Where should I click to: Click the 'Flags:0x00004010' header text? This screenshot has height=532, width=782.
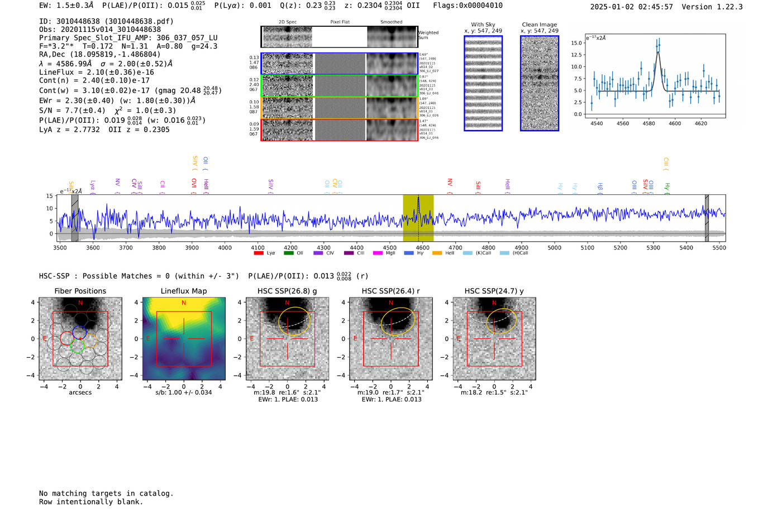[x=468, y=6]
